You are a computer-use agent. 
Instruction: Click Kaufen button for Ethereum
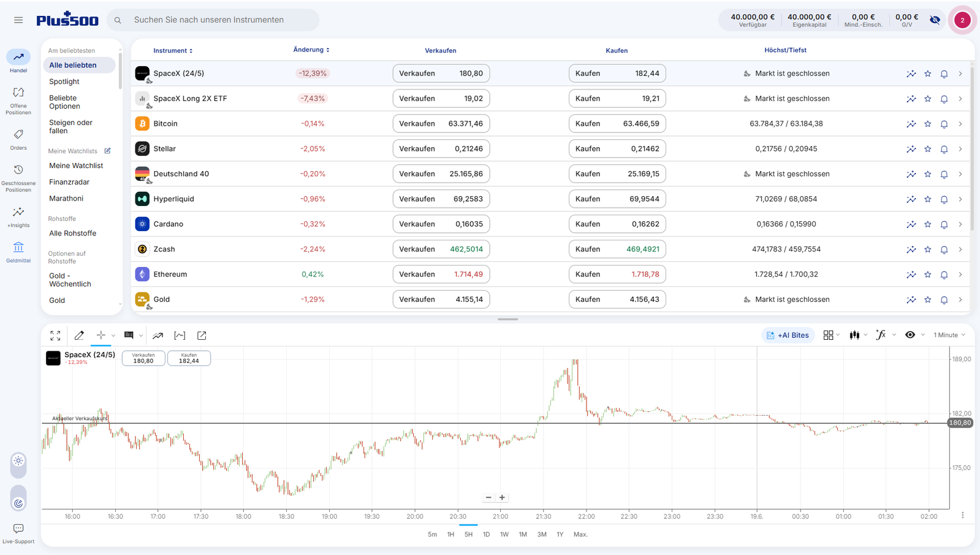click(x=617, y=275)
